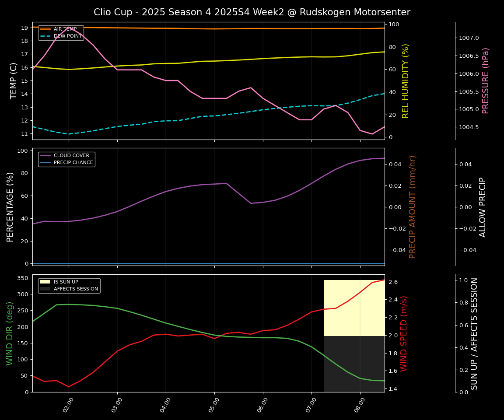Click the SUN UP / AFFECTS SESSION label
The height and width of the screenshot is (420, 504).
pyautogui.click(x=474, y=333)
